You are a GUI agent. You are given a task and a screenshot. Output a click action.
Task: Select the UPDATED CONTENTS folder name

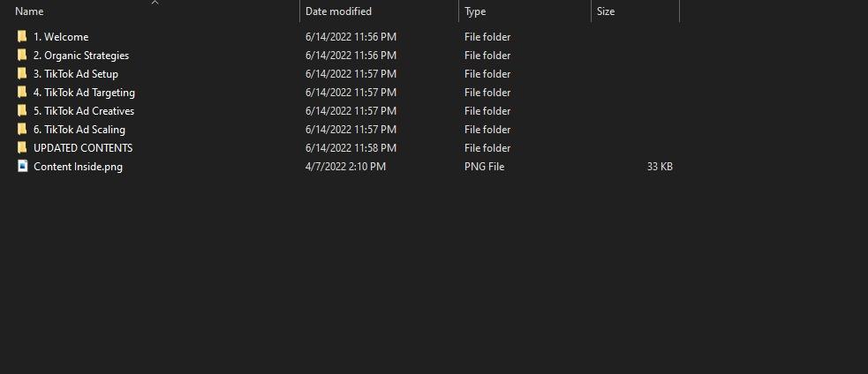point(83,148)
